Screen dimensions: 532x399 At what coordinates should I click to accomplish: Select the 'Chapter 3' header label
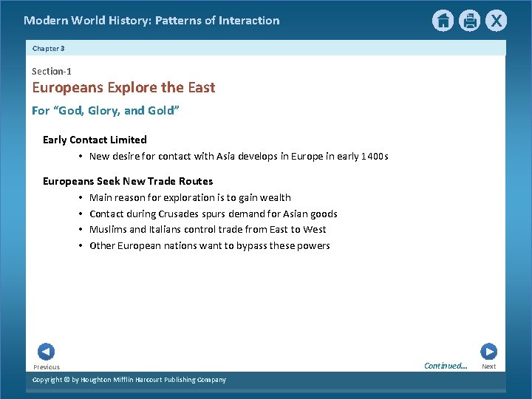(x=49, y=49)
